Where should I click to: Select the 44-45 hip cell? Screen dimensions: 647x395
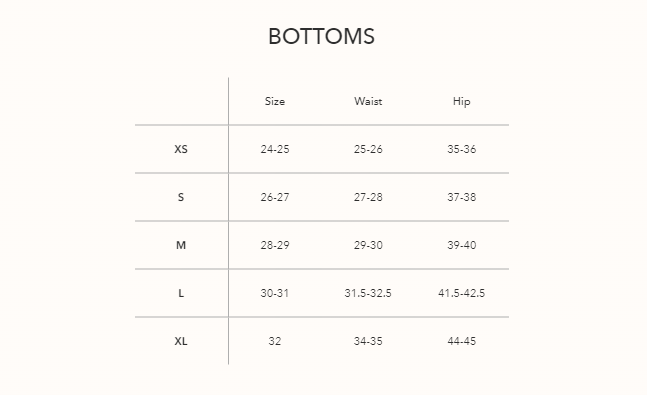tap(461, 341)
